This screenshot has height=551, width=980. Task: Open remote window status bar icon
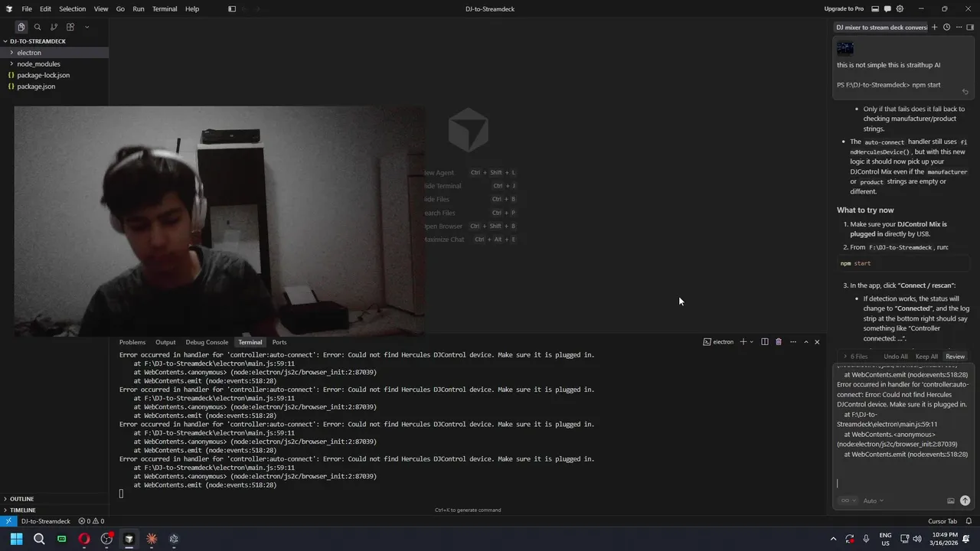click(8, 521)
